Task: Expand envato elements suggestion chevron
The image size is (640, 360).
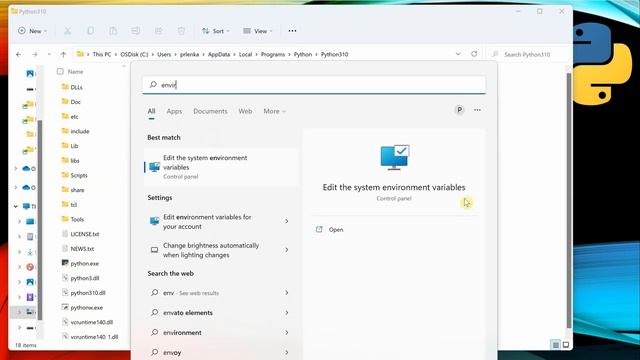Action: (x=287, y=313)
